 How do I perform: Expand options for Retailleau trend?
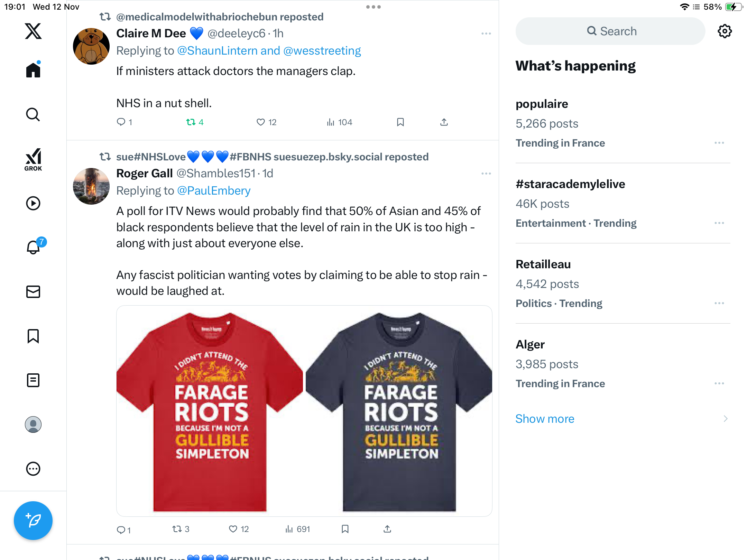click(x=719, y=303)
